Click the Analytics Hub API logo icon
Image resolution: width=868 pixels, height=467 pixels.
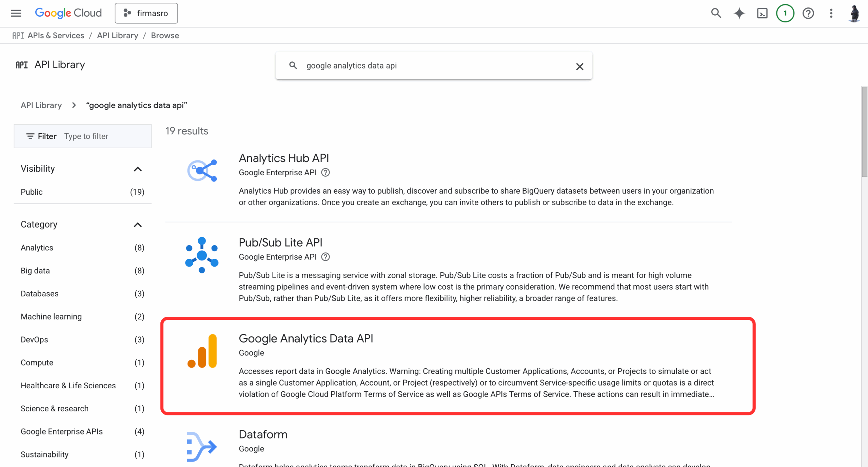pos(202,170)
